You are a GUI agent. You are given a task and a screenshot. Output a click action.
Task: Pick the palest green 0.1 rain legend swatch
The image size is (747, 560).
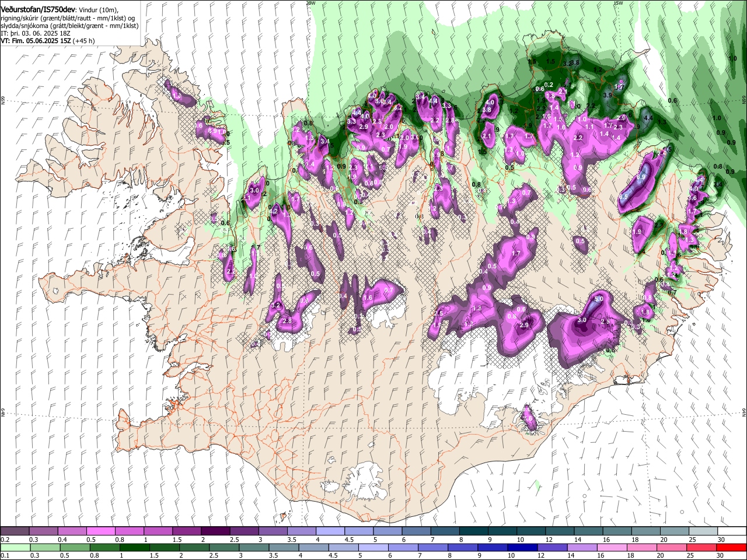15,548
